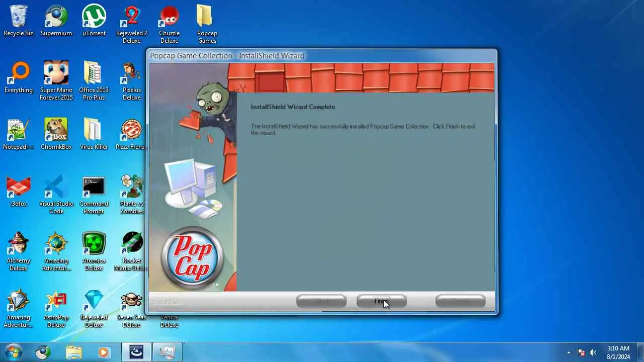Open the taskbar clock showing 3:10 AM
The height and width of the screenshot is (362, 644).
tap(618, 352)
